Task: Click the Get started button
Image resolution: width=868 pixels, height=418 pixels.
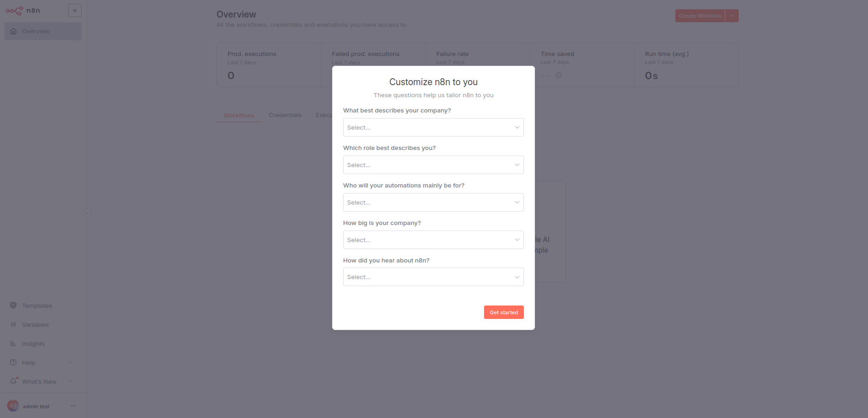Action: click(503, 312)
